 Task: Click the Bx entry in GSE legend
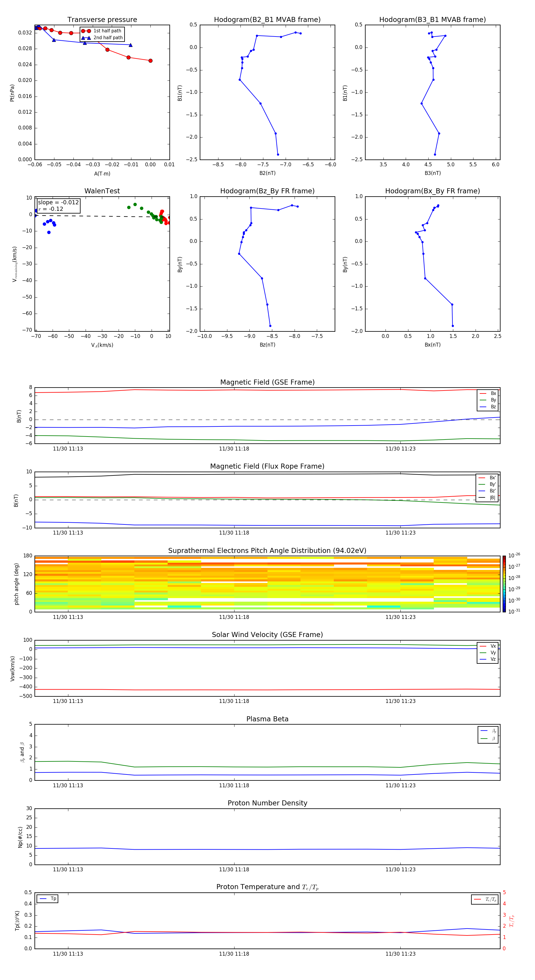pos(488,393)
